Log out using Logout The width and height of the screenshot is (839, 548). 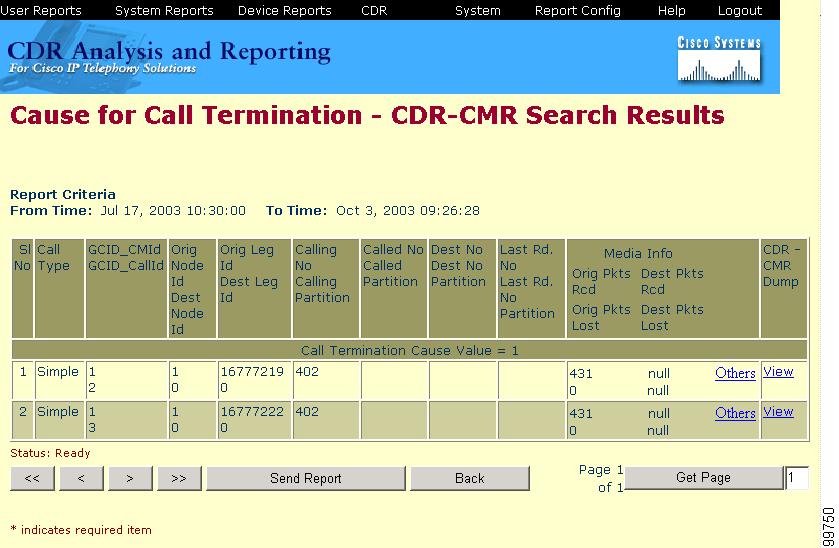click(739, 10)
